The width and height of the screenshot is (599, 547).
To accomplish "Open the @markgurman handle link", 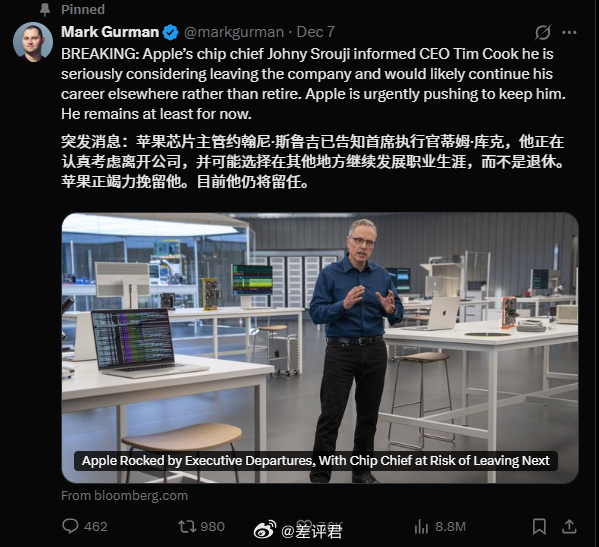I will pyautogui.click(x=234, y=32).
